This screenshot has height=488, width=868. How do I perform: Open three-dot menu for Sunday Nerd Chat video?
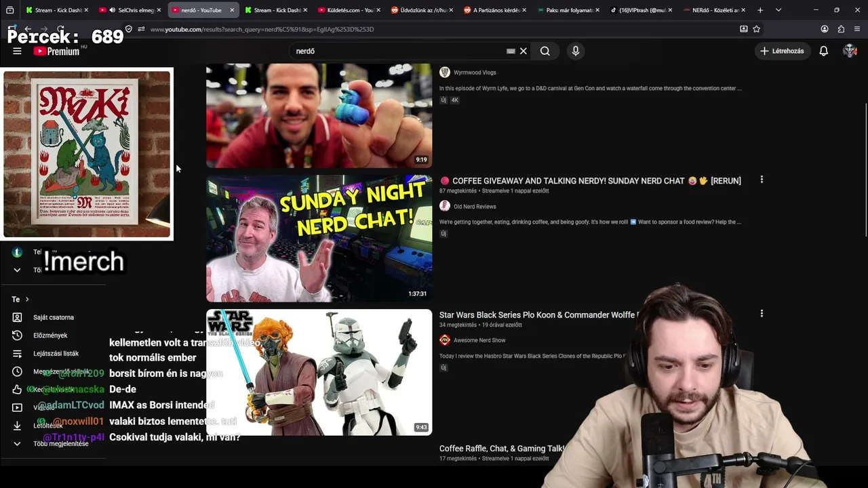[762, 180]
